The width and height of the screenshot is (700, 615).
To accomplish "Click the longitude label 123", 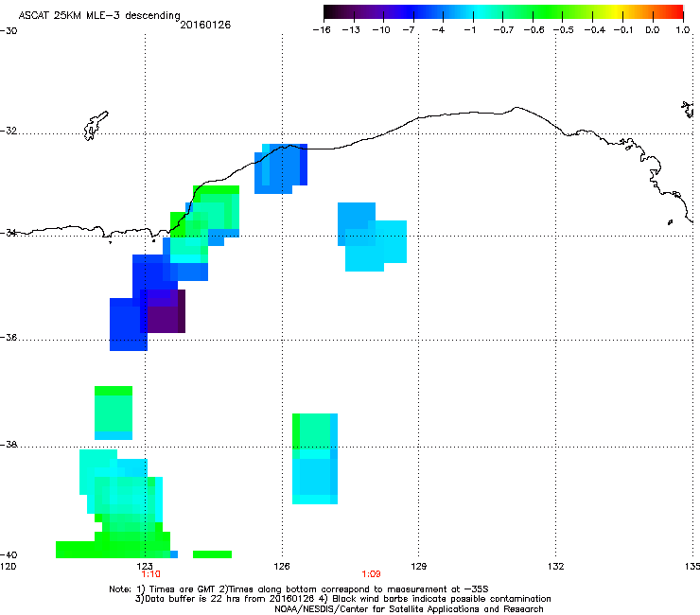I will tap(145, 567).
